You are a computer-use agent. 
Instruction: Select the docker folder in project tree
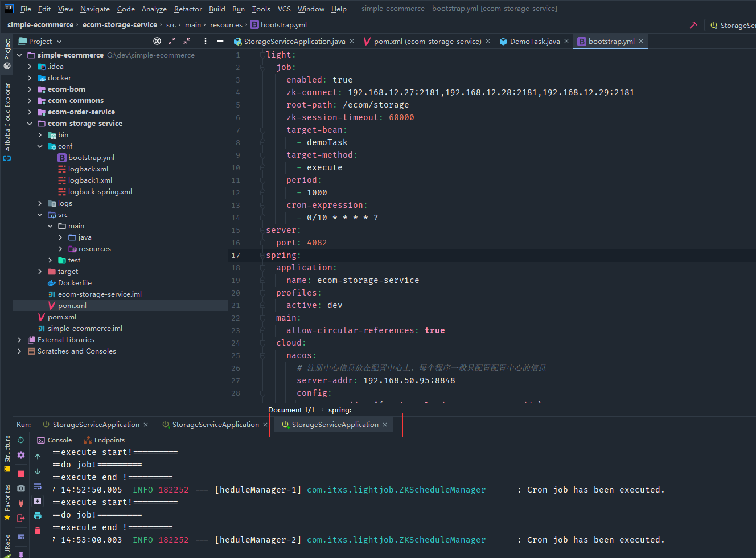coord(59,78)
